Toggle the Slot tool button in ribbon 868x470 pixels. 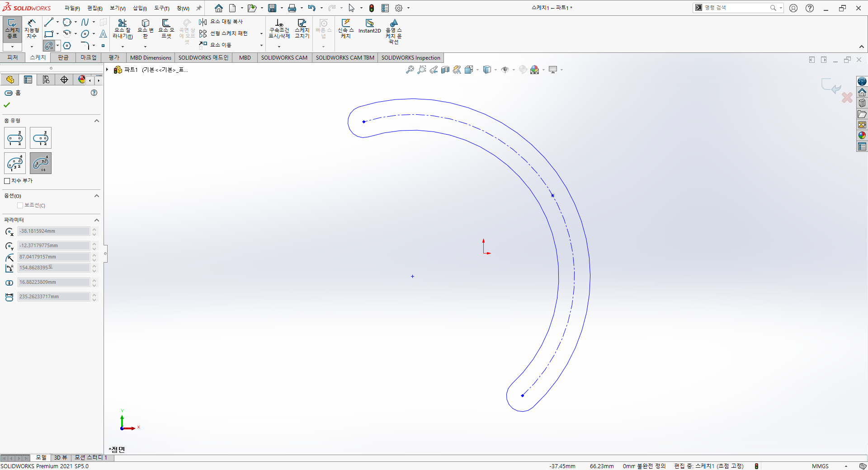49,46
